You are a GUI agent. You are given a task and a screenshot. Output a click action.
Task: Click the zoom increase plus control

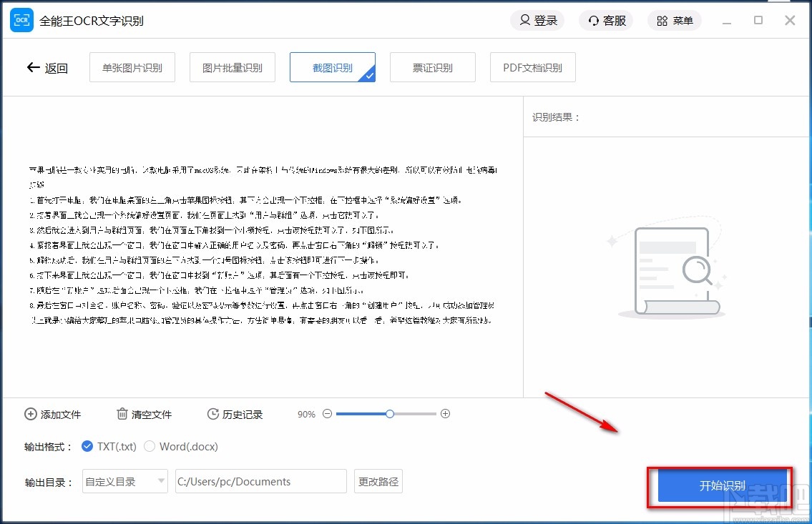click(445, 413)
